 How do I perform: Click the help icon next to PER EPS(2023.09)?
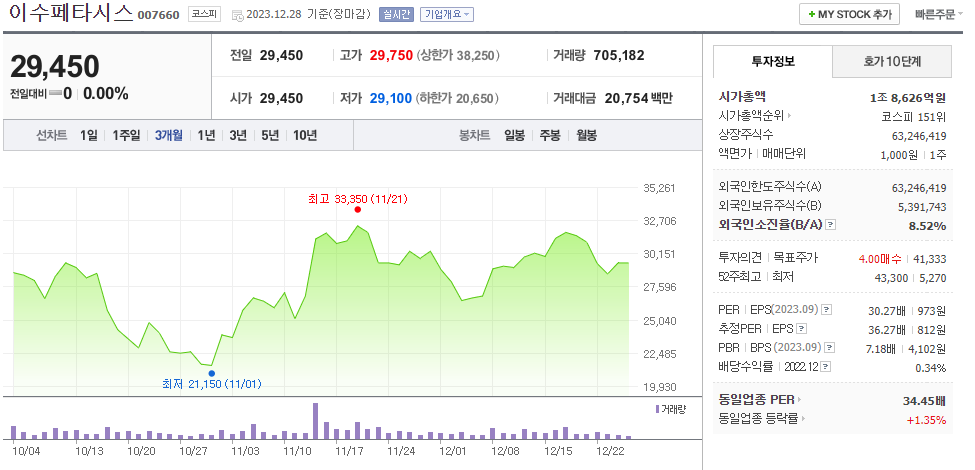point(826,309)
